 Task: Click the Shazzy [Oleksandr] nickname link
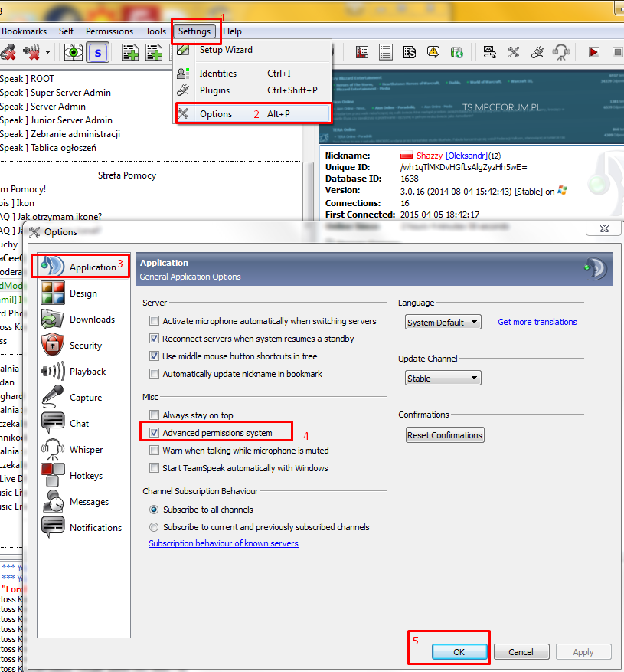pos(452,156)
